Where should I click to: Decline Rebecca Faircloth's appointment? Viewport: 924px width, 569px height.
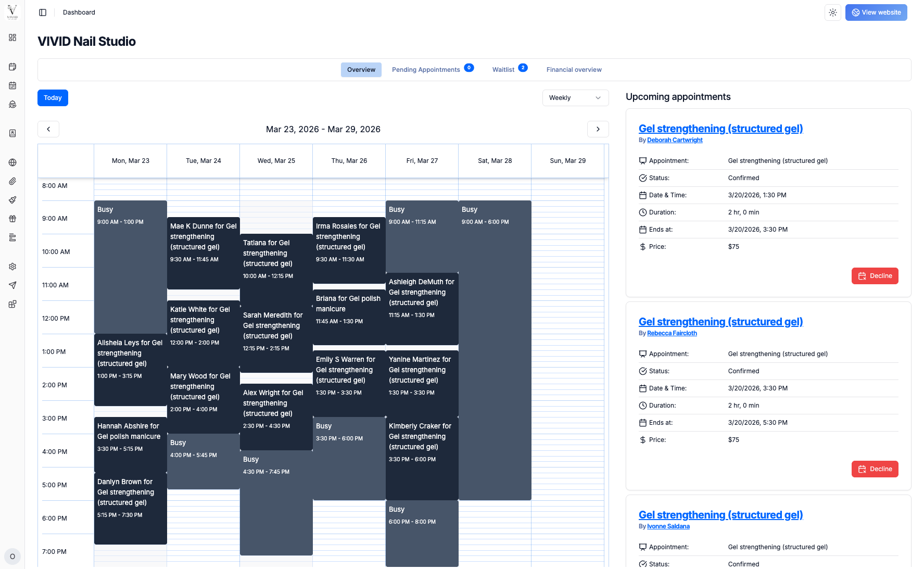875,469
